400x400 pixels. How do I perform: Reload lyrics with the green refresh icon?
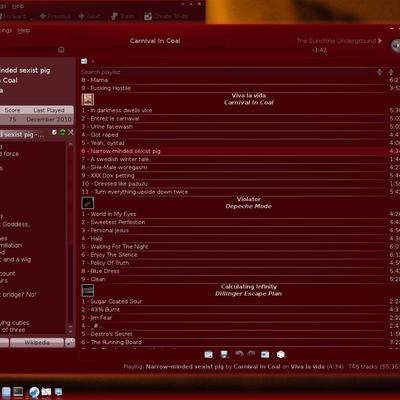click(x=62, y=133)
